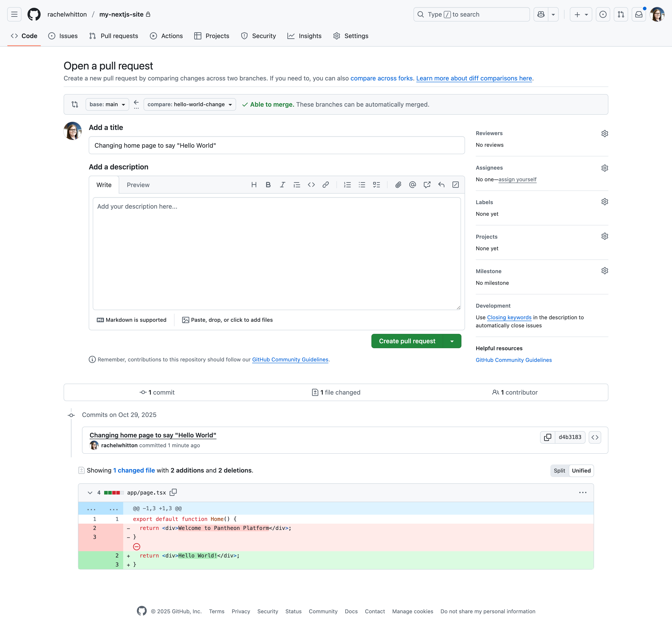This screenshot has height=635, width=672.
Task: Apply bold formatting in description toolbar
Action: 268,185
